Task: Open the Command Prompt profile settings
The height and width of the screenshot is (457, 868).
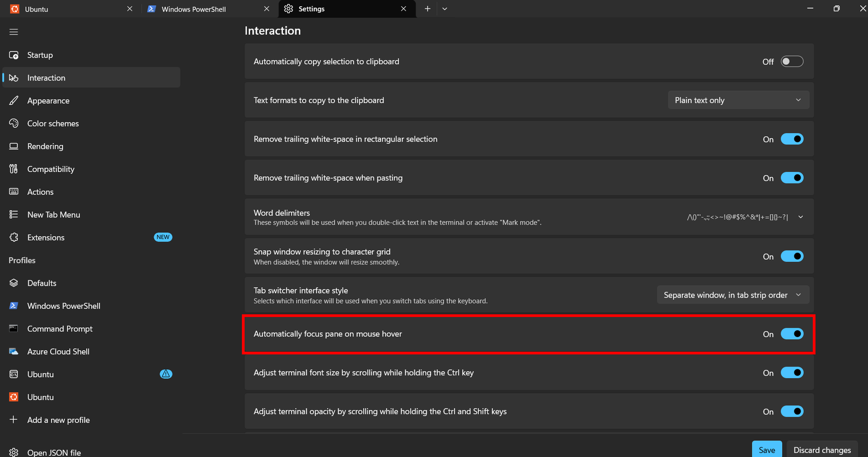Action: click(91, 329)
